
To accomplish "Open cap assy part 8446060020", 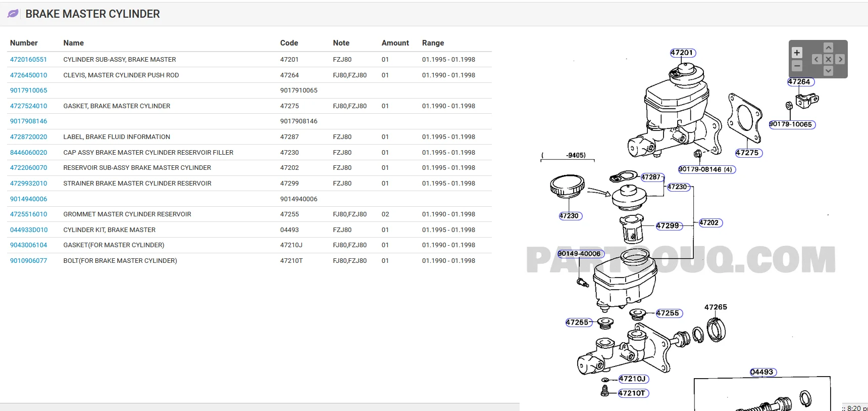I will tap(28, 153).
